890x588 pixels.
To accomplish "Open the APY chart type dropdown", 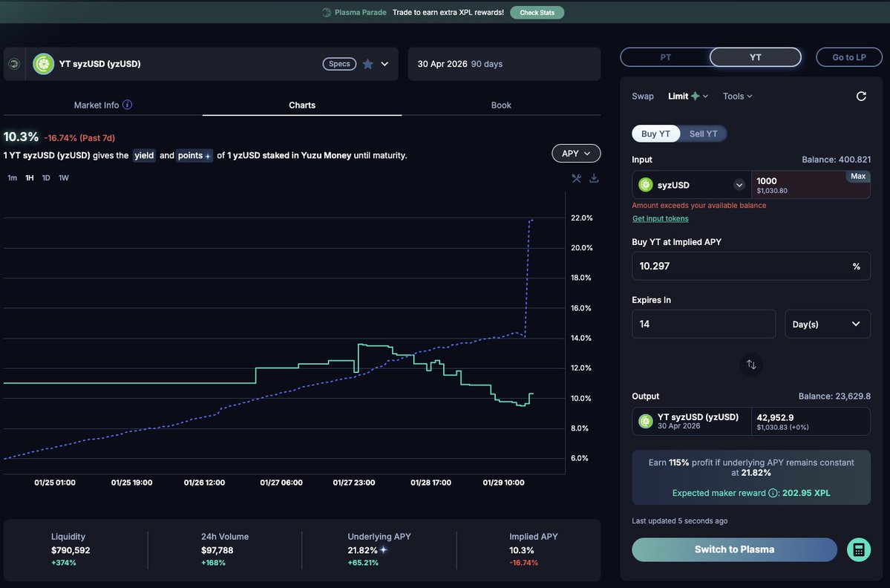I will point(576,154).
